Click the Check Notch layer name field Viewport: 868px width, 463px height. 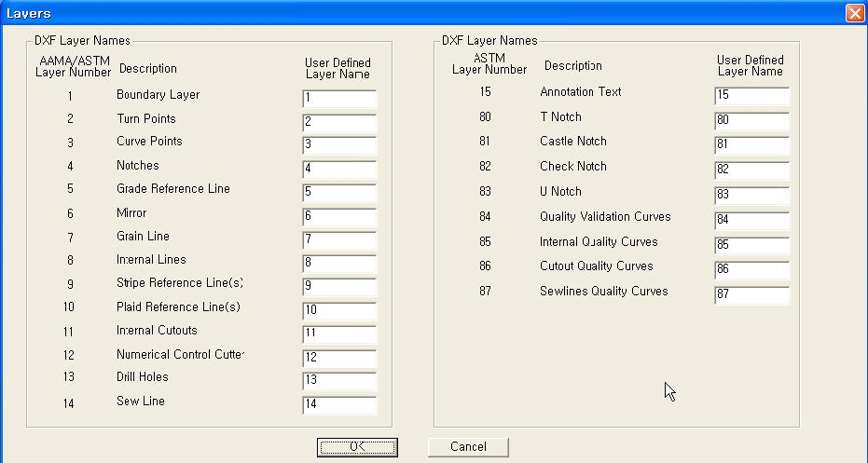(x=751, y=170)
